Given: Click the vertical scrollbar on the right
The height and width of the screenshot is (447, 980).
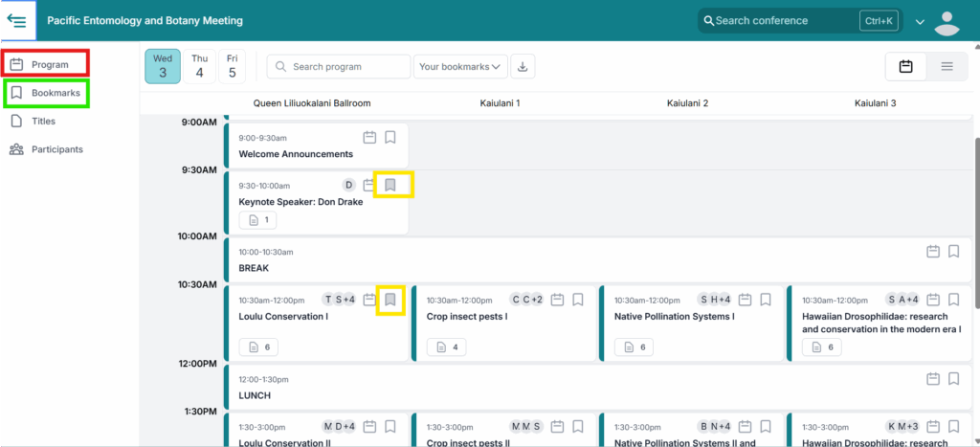Looking at the screenshot, I should (x=975, y=220).
